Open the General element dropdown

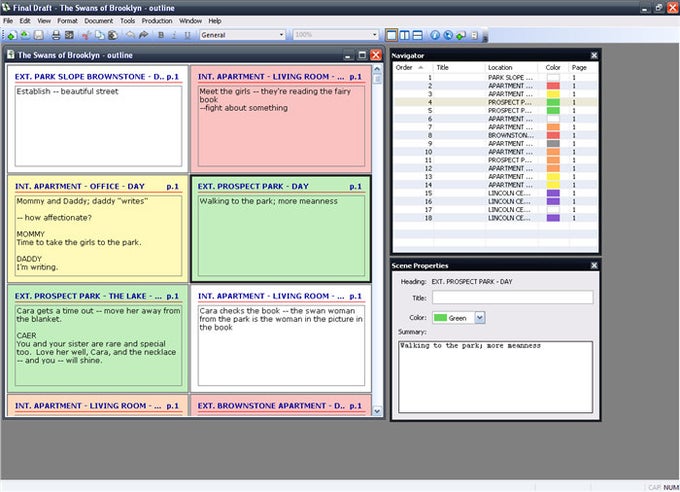[x=242, y=35]
